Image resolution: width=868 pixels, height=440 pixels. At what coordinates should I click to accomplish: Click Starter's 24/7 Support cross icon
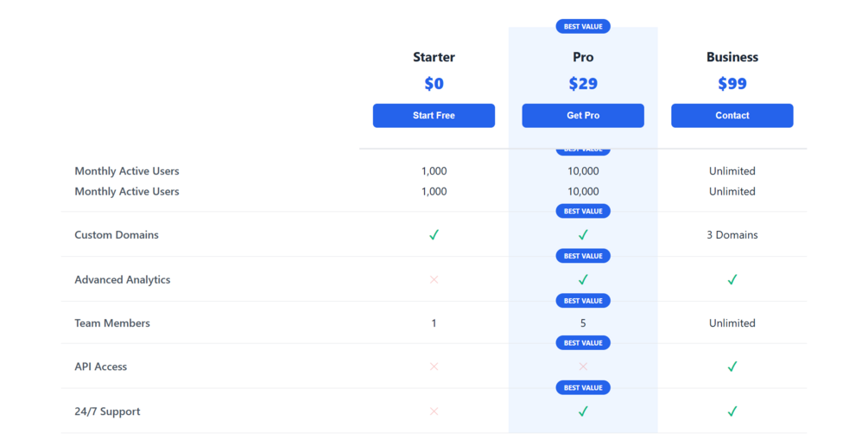[434, 411]
